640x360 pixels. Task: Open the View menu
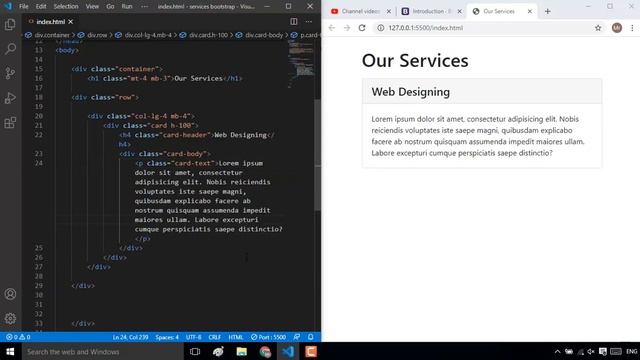click(92, 7)
